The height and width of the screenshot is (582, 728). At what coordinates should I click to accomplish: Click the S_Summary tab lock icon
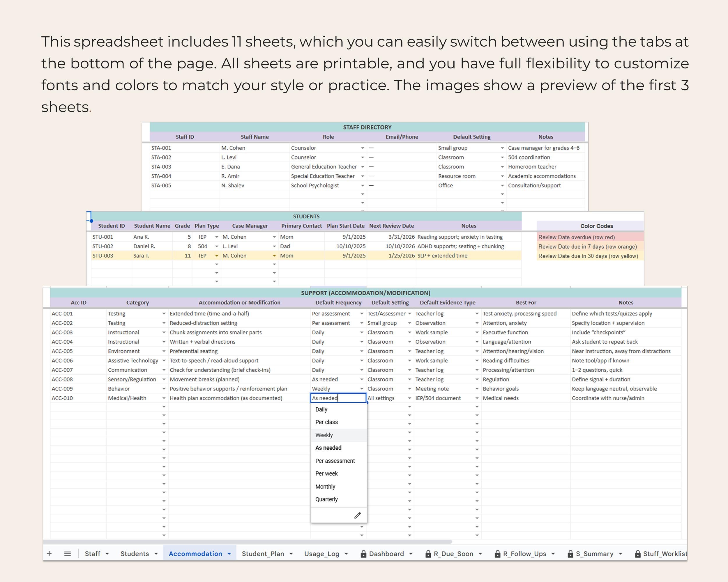(570, 554)
